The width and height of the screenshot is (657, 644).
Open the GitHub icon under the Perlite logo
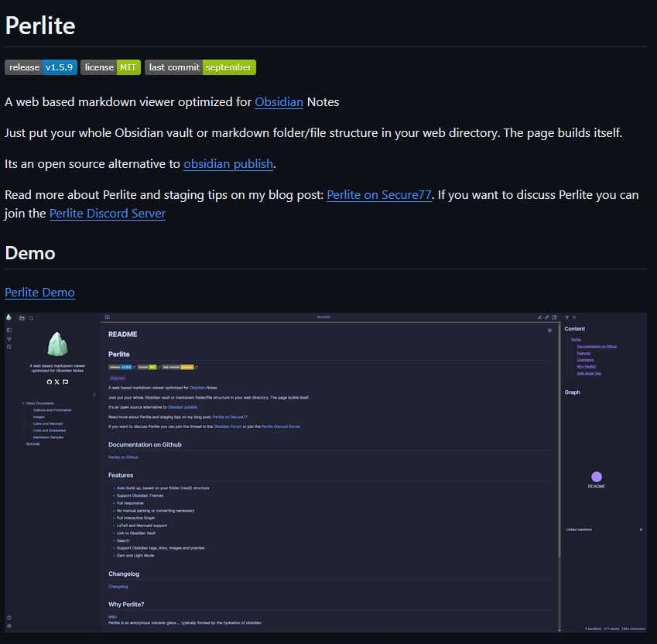(49, 382)
